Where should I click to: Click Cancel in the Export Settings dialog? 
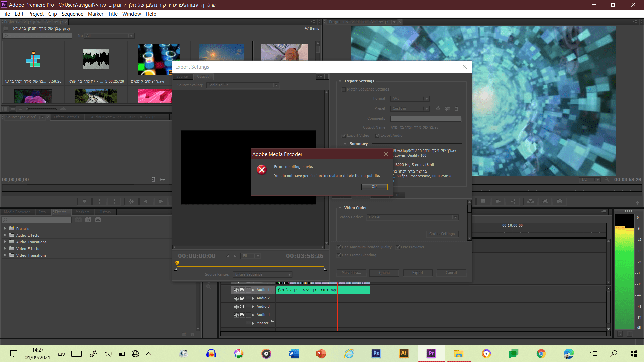click(x=451, y=273)
